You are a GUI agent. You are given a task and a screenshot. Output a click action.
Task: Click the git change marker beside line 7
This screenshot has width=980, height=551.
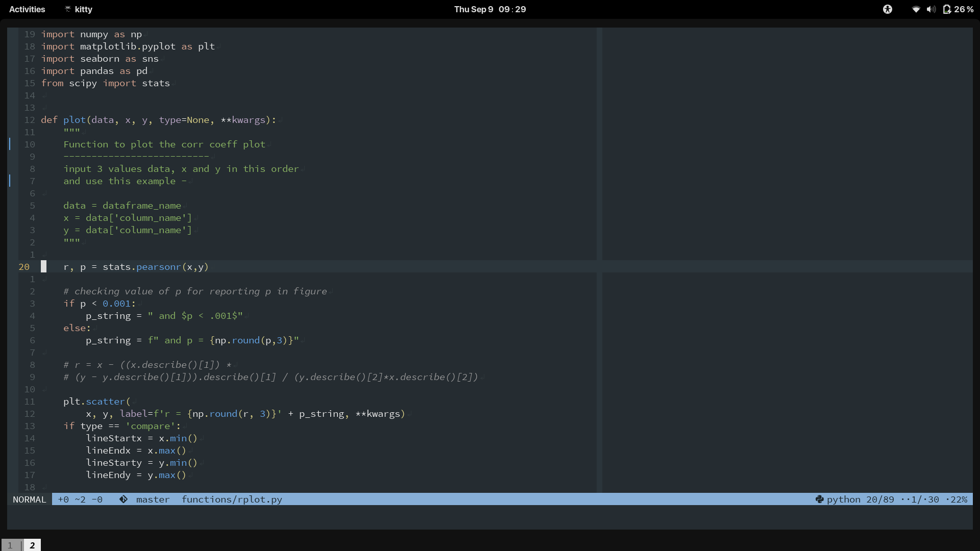10,181
